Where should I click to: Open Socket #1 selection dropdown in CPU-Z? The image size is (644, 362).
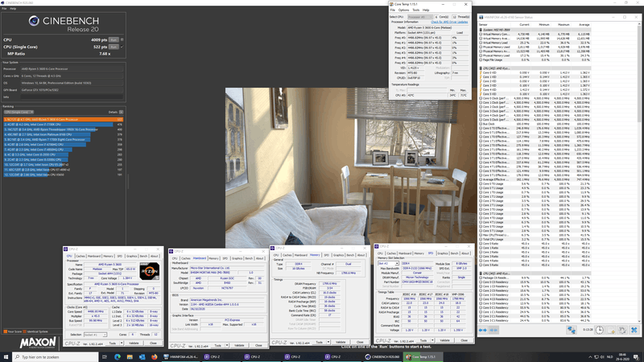click(95, 335)
